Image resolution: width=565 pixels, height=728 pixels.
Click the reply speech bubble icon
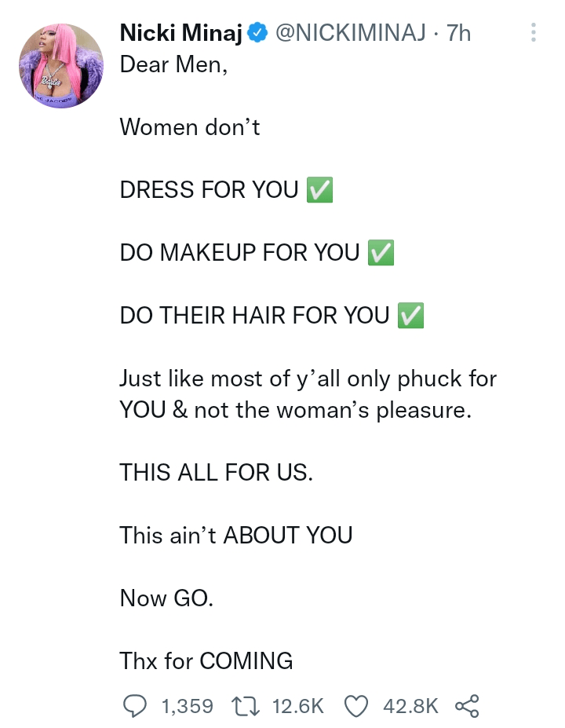[x=135, y=705]
